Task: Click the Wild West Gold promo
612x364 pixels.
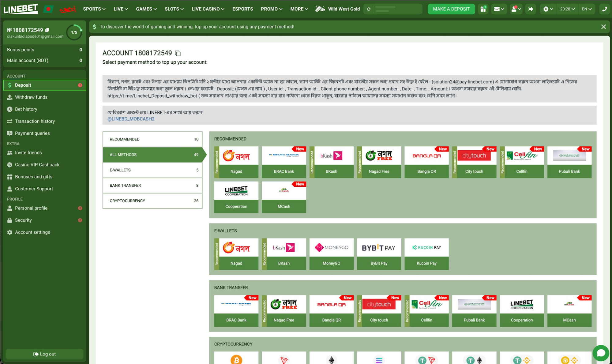Action: tap(338, 9)
